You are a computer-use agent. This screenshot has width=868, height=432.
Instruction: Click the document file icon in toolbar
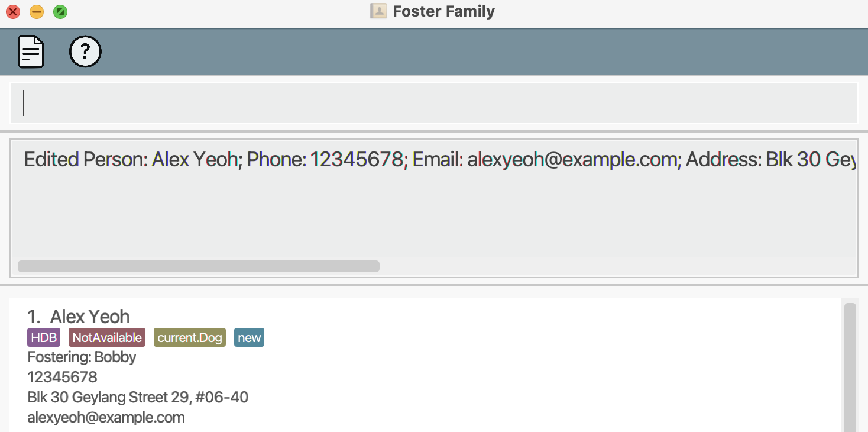tap(31, 52)
